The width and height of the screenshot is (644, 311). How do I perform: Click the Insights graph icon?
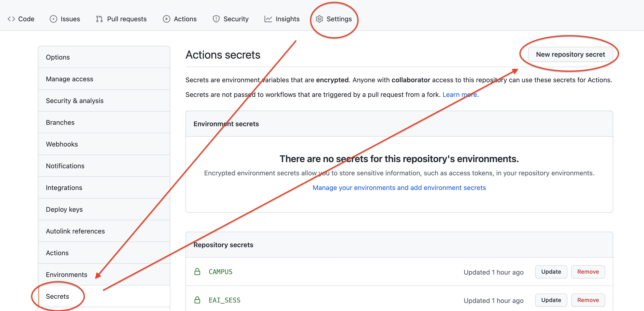click(268, 19)
